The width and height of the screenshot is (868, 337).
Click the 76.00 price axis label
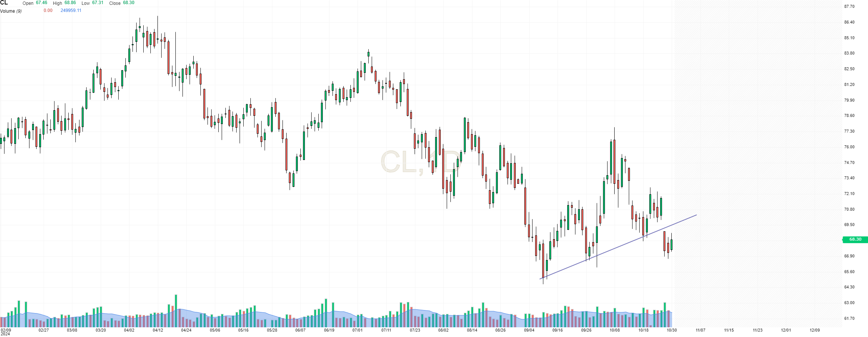[849, 147]
